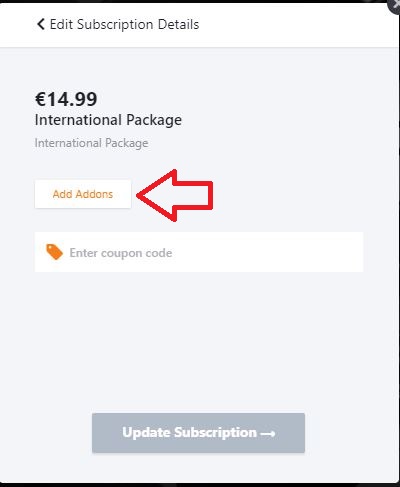Go back using the left chevron icon
This screenshot has width=400, height=487.
[x=41, y=24]
